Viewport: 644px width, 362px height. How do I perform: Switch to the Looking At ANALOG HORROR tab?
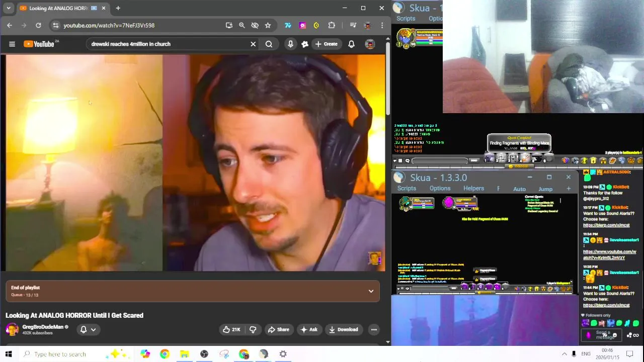(63, 8)
